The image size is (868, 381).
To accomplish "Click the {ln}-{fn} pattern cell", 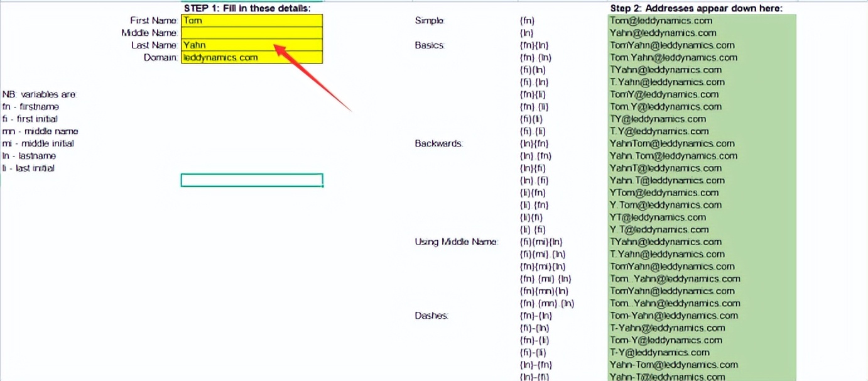I will coord(536,365).
